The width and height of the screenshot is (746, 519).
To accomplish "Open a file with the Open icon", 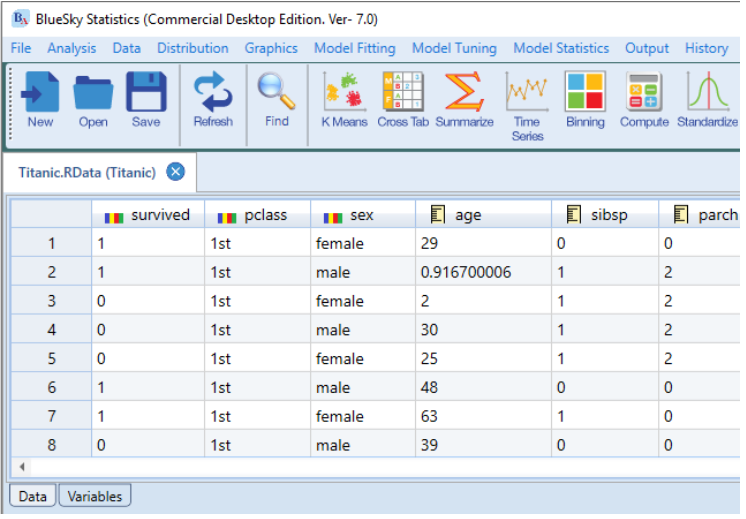I will point(93,100).
